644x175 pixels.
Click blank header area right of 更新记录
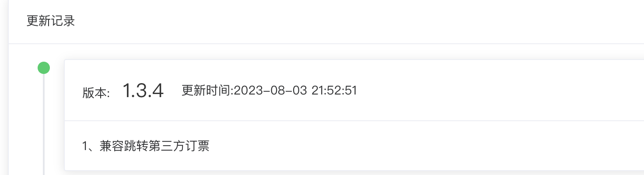(350, 21)
